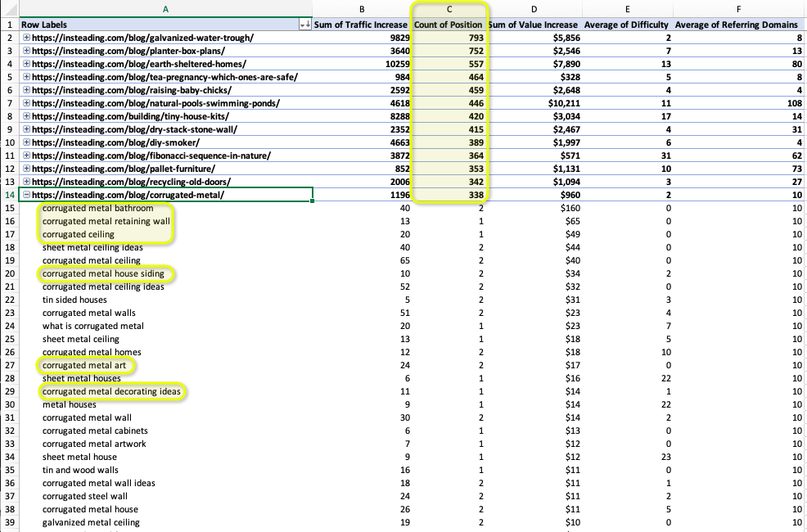
Task: Expand the tiny-house-kits row
Action: 26,116
